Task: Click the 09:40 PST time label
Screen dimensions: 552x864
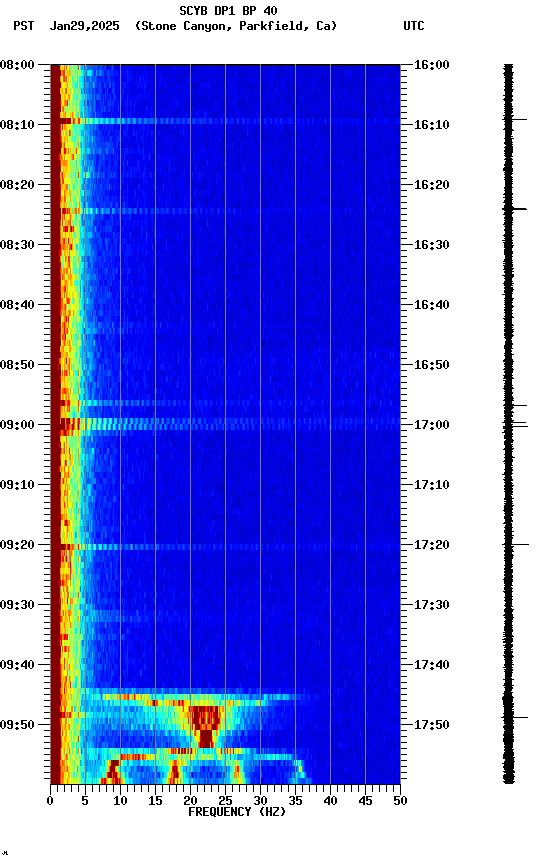Action: (17, 665)
